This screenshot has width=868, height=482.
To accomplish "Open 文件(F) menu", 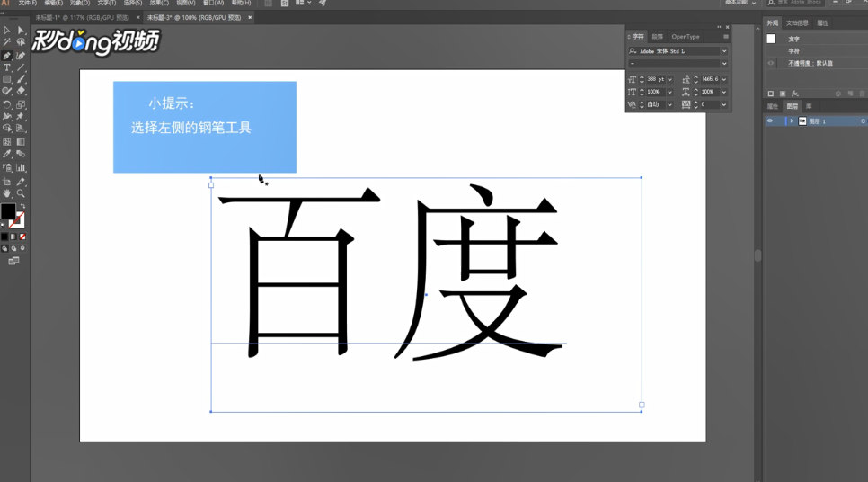I will 28,3.
